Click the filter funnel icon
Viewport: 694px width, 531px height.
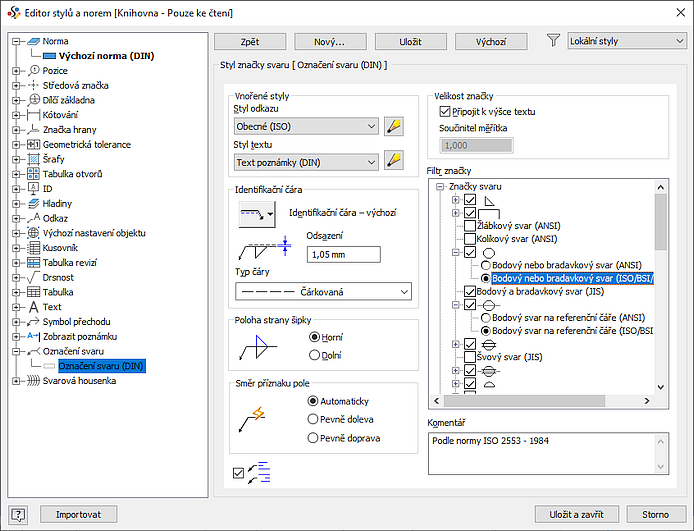[554, 41]
